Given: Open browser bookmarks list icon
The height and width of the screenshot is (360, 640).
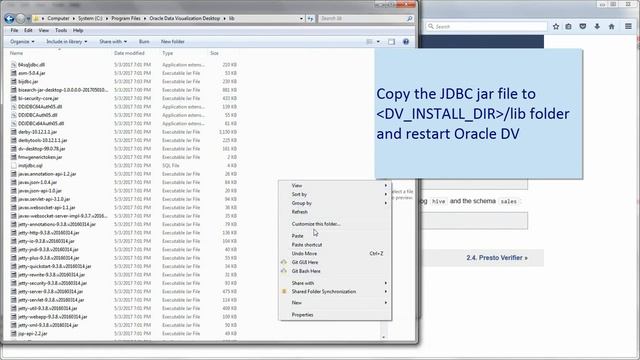Looking at the screenshot, I should coord(568,27).
